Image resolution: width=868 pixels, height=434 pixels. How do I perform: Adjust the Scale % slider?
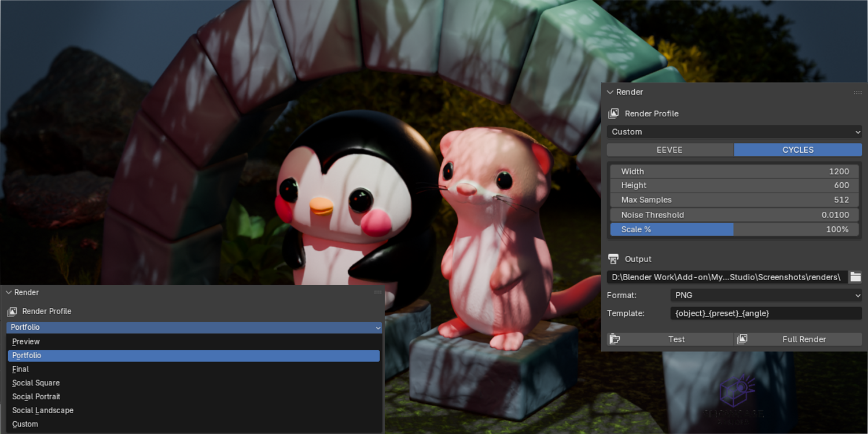click(734, 230)
